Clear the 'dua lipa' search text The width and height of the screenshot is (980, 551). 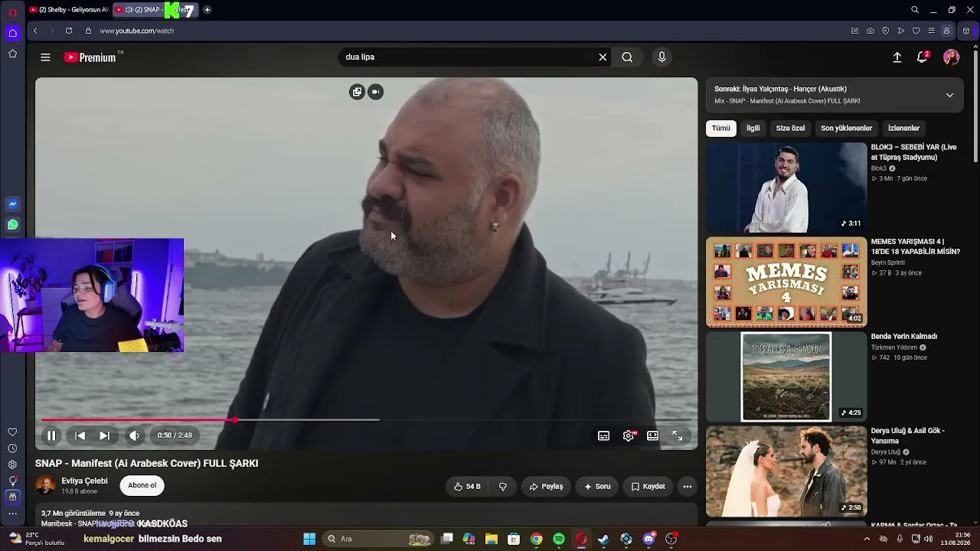(x=603, y=57)
